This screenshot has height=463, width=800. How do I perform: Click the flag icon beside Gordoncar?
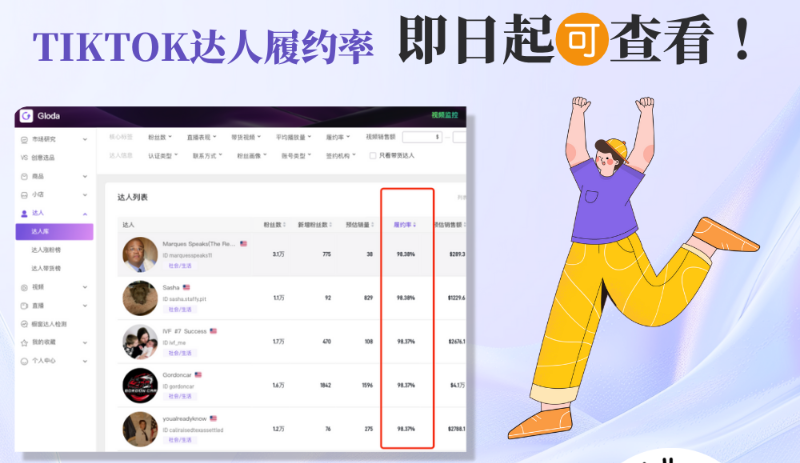point(198,375)
